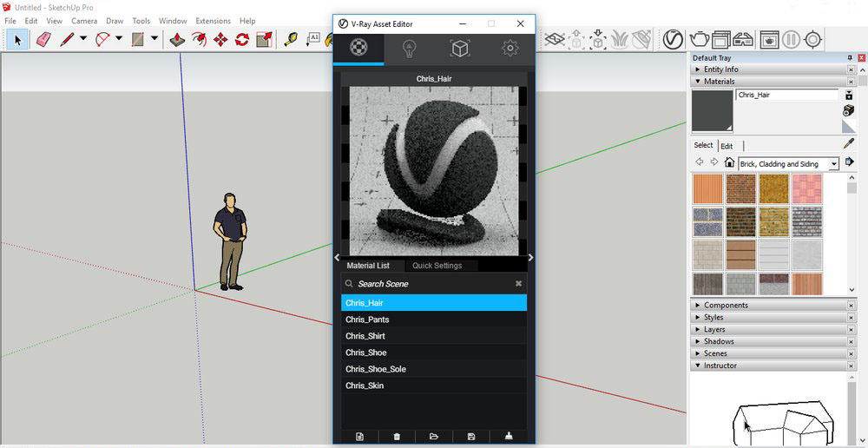
Task: Pick the Text label tool
Action: (312, 39)
